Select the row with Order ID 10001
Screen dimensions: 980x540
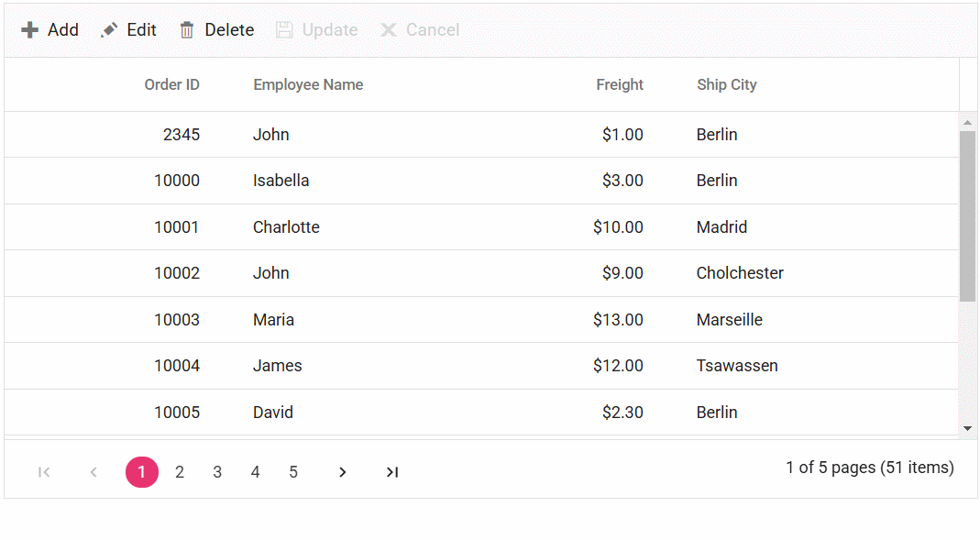(x=176, y=227)
